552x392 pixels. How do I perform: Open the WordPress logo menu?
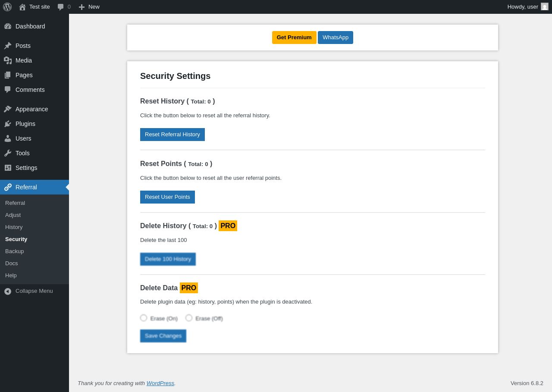pos(7,7)
